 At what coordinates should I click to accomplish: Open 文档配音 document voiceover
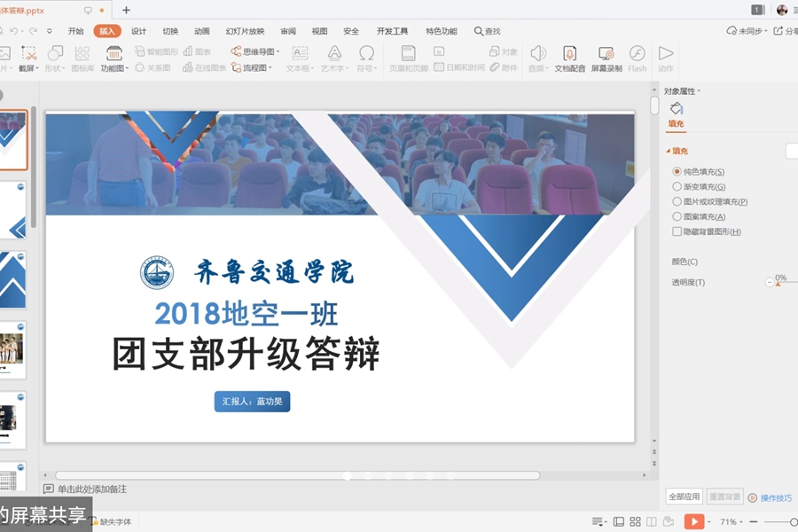tap(569, 59)
